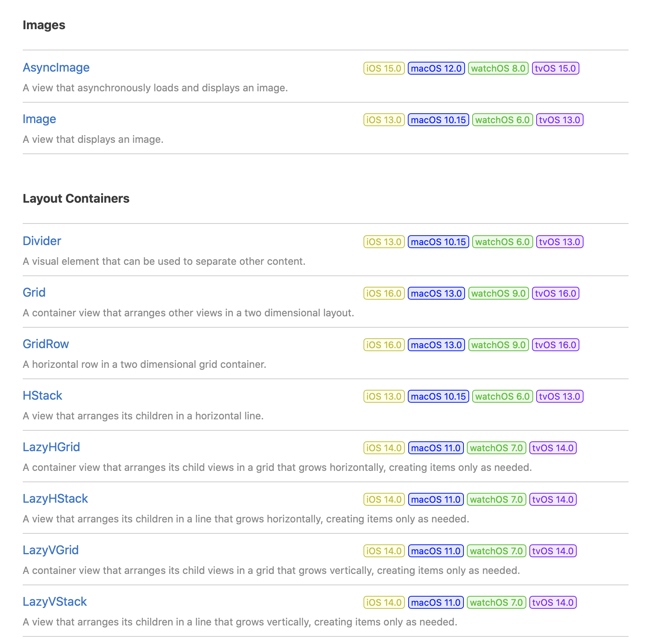Open LazyVGrid documentation
646x644 pixels.
tap(51, 550)
